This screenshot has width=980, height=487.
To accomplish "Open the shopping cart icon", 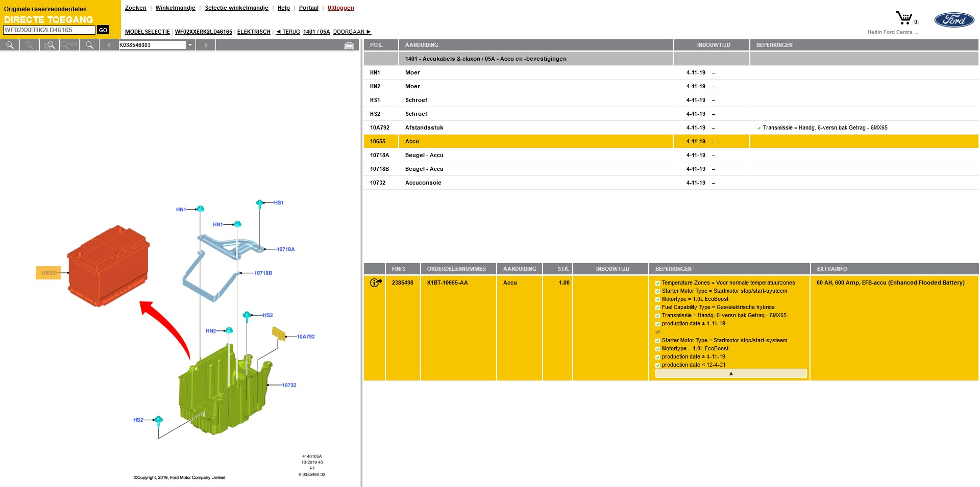I will pos(904,18).
